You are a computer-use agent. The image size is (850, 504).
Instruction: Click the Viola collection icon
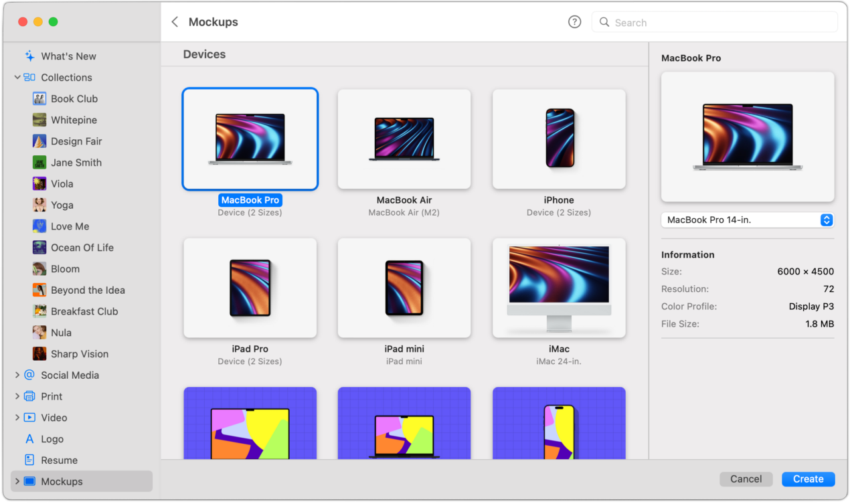39,184
